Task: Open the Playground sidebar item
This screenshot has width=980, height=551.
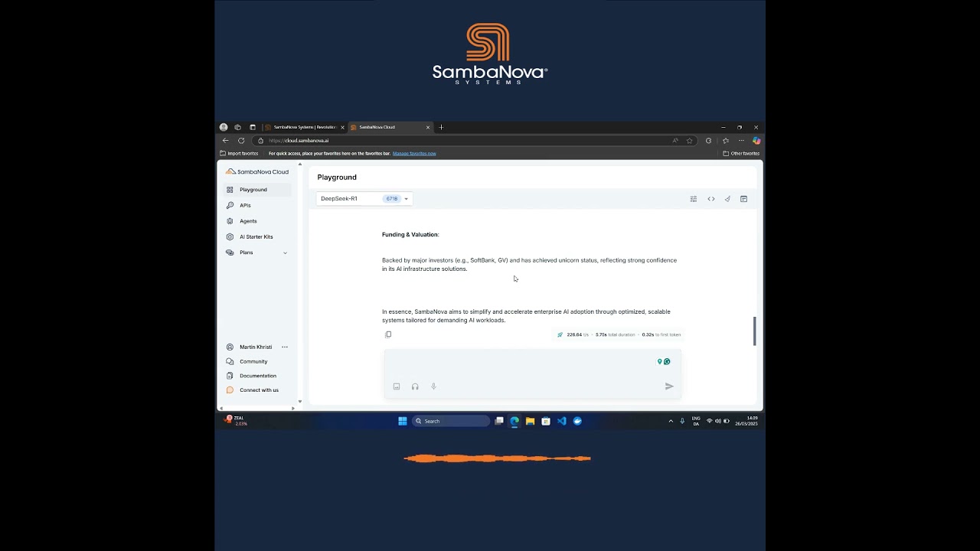Action: click(x=257, y=190)
